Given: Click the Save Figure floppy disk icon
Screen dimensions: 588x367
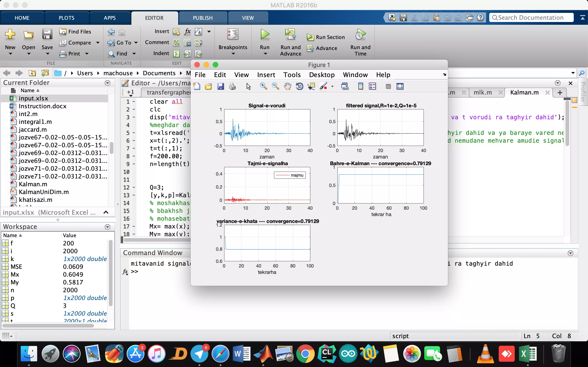Looking at the screenshot, I should 220,86.
